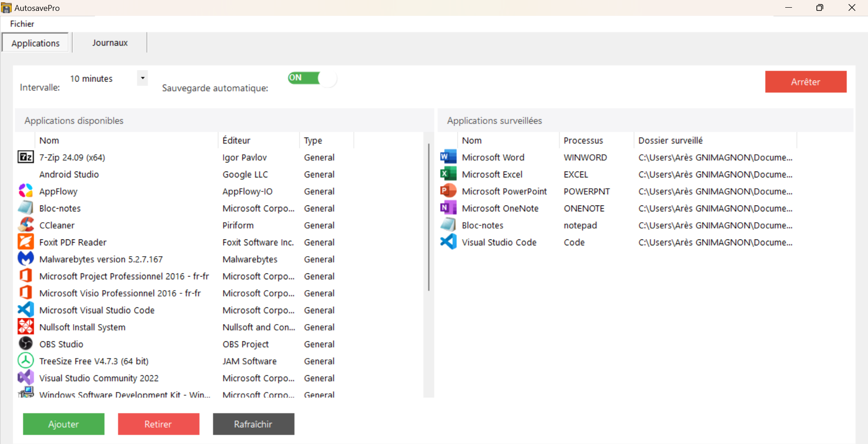Sort available apps by Nom column header
The height and width of the screenshot is (444, 868).
126,140
